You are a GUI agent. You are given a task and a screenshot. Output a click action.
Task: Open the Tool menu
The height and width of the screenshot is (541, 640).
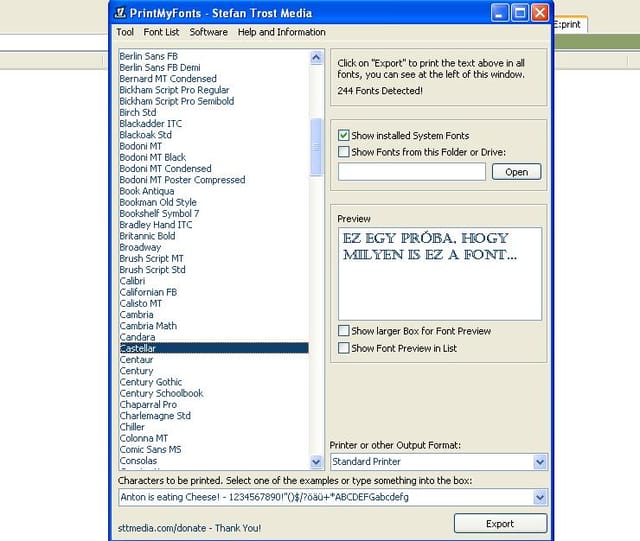[125, 32]
